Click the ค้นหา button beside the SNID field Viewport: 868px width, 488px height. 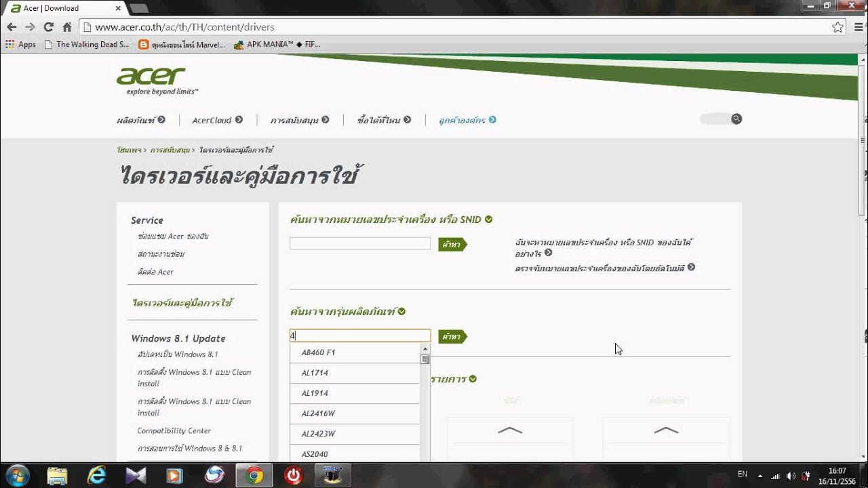(x=452, y=244)
